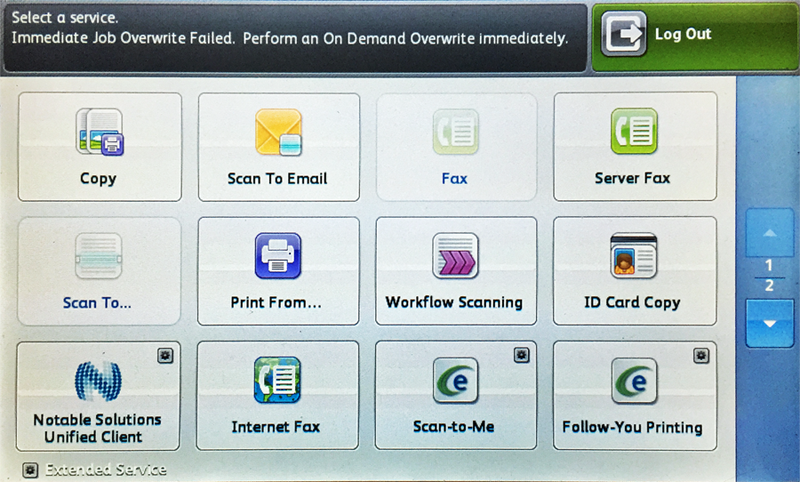Viewport: 800px width, 482px height.
Task: Tap the page 1 of 2 indicator
Action: [769, 275]
